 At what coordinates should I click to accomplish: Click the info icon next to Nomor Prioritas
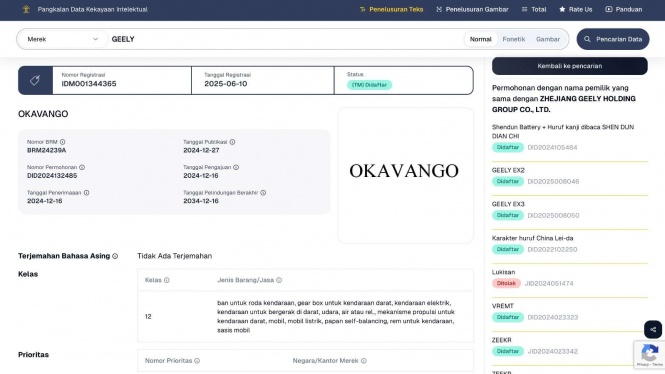point(197,361)
